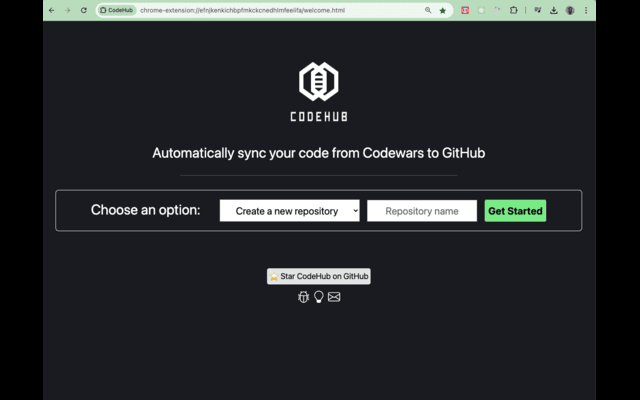Click the Get Started button
Viewport: 640px width, 400px height.
pyautogui.click(x=515, y=211)
